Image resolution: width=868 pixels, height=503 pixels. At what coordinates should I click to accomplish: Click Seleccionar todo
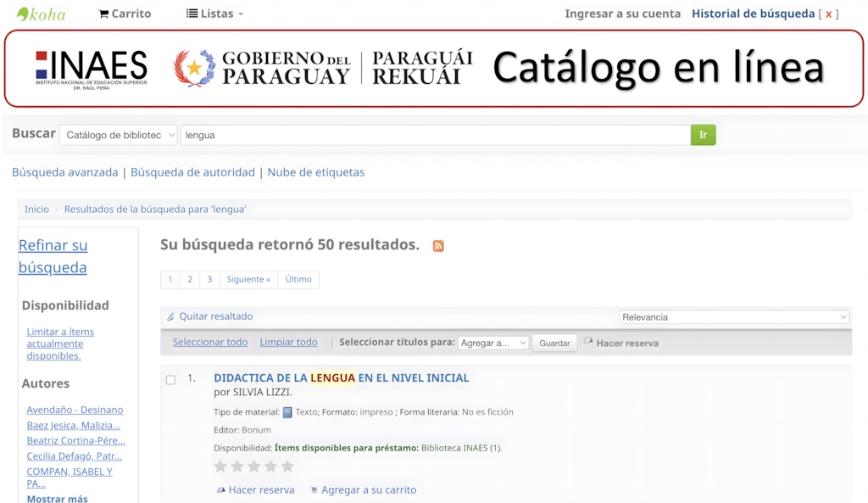[x=210, y=343]
